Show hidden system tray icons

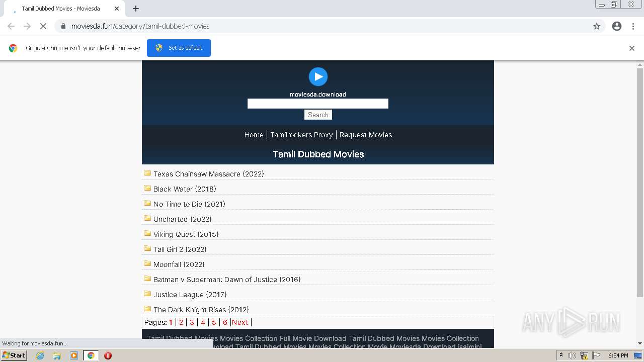pyautogui.click(x=561, y=355)
